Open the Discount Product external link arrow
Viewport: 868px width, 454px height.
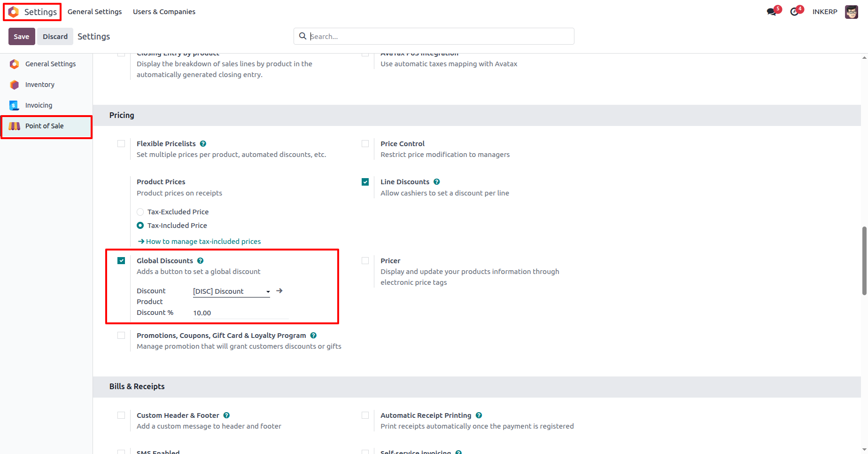279,291
